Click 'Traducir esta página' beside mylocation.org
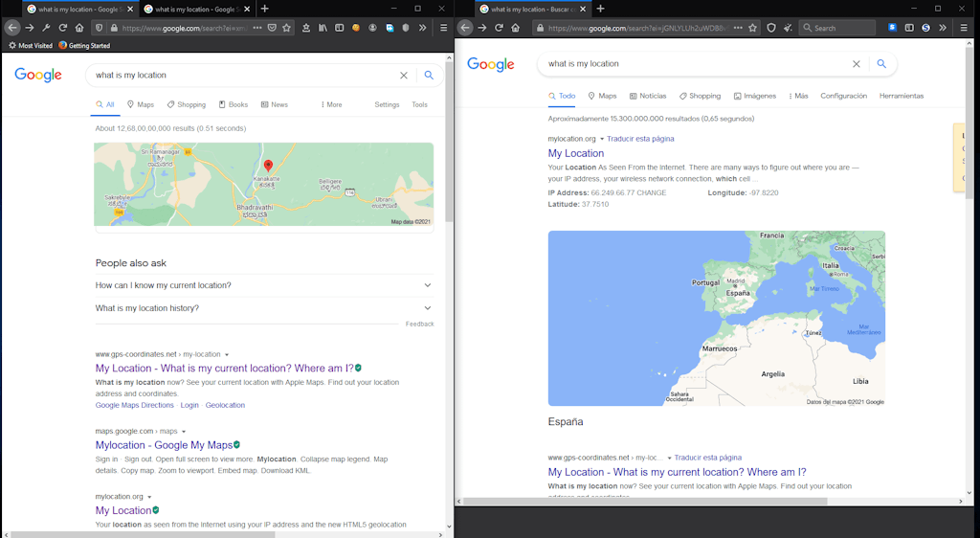980x538 pixels. click(640, 140)
